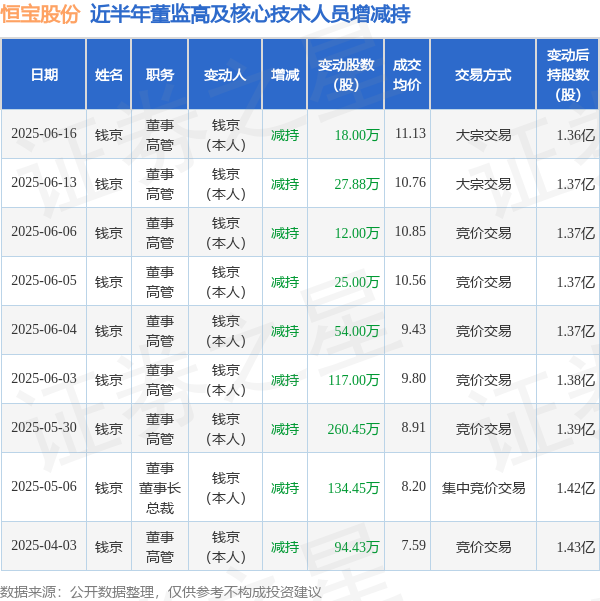Click the average price 11.13
600x601 pixels.
(x=410, y=134)
